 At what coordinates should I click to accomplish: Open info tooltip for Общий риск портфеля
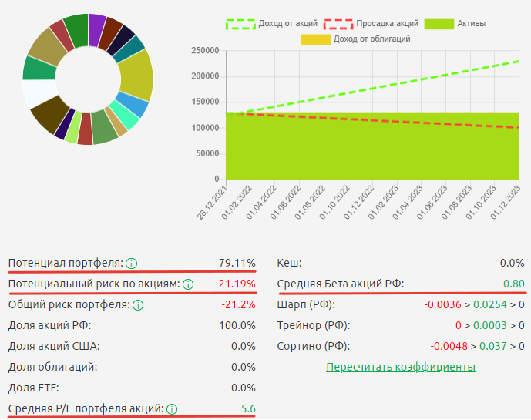pyautogui.click(x=137, y=305)
